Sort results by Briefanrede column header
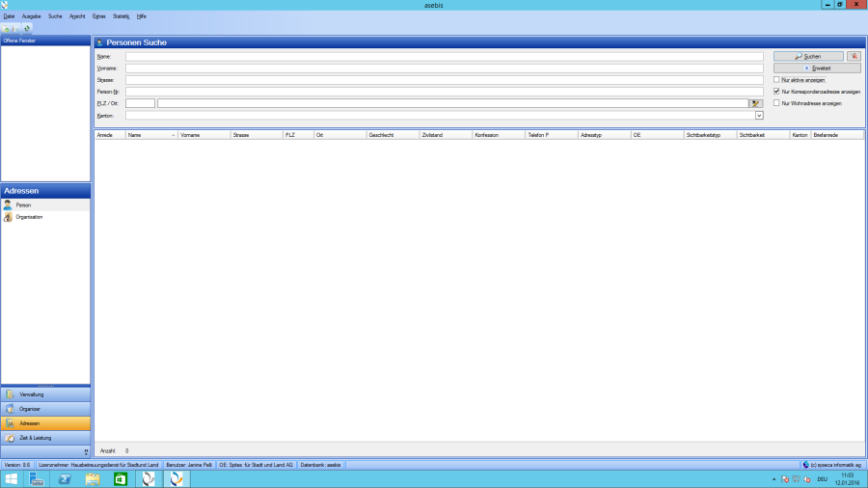Viewport: 868px width, 488px height. 837,135
